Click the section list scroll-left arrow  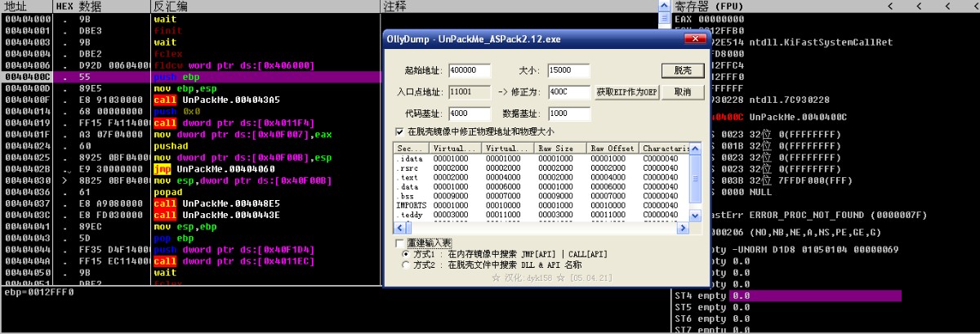point(399,227)
